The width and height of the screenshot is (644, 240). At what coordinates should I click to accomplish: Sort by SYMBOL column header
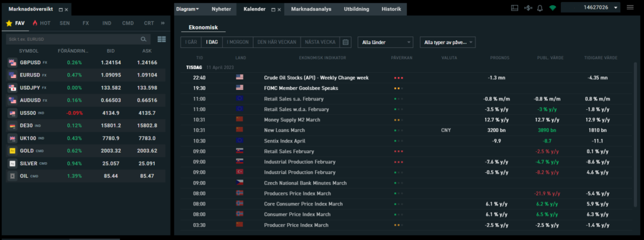pyautogui.click(x=29, y=52)
